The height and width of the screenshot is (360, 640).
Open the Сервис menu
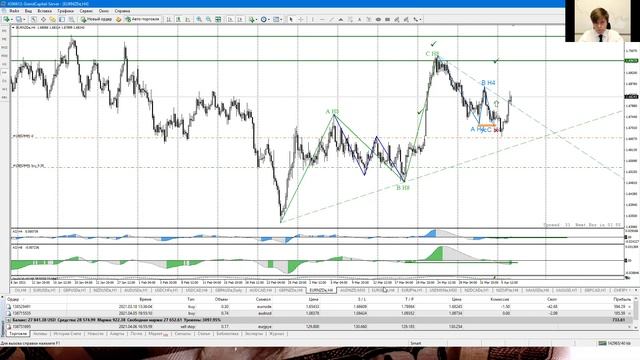[x=86, y=11]
